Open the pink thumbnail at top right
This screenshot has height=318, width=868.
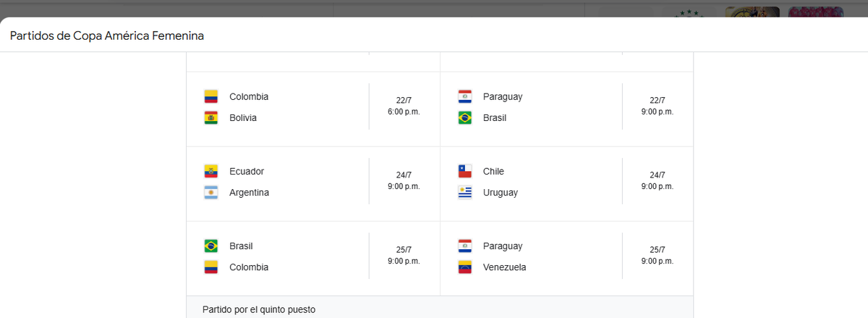pos(815,12)
